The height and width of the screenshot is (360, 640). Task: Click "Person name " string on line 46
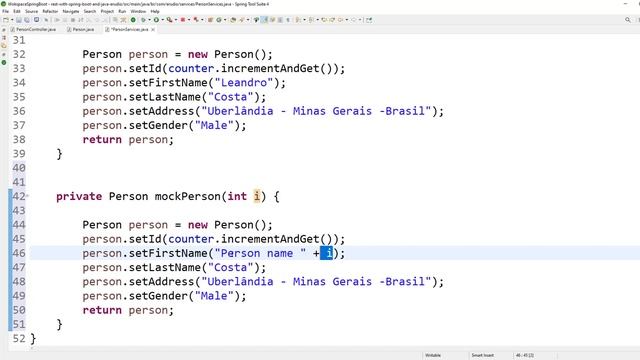tap(260, 253)
